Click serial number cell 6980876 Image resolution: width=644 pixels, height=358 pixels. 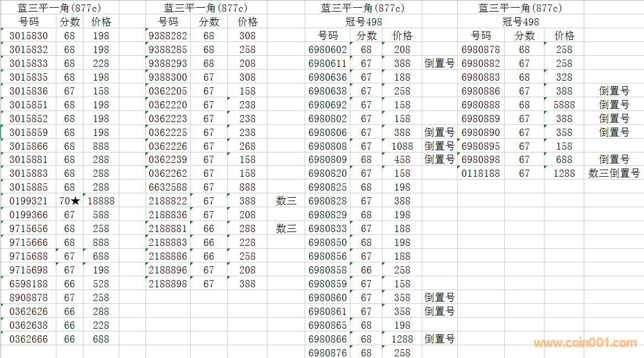[x=327, y=352]
